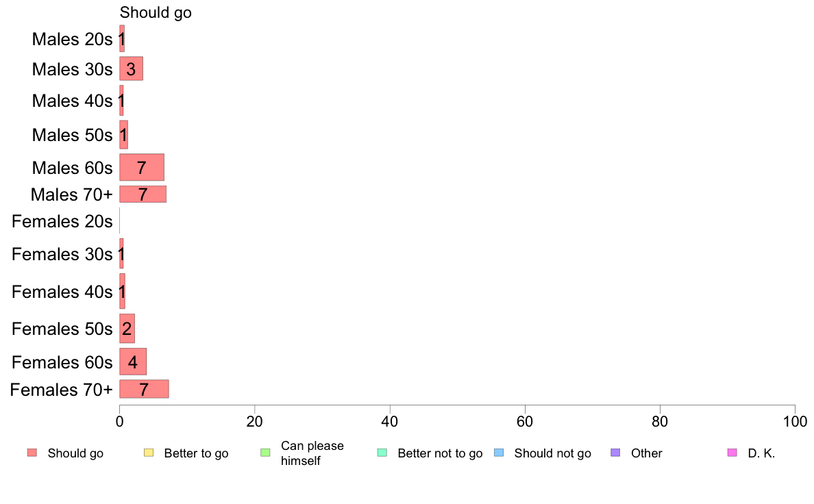Click the red Should go legend swatch
Image resolution: width=814 pixels, height=504 pixels.
(x=32, y=453)
